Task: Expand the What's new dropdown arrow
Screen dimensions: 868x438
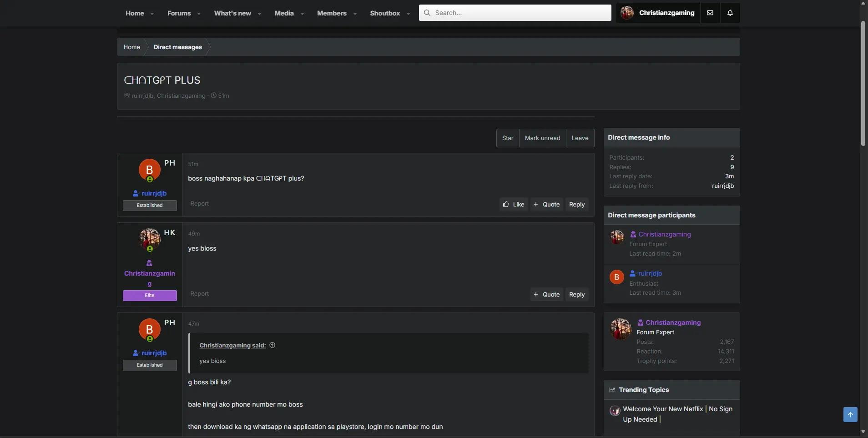Action: 259,14
